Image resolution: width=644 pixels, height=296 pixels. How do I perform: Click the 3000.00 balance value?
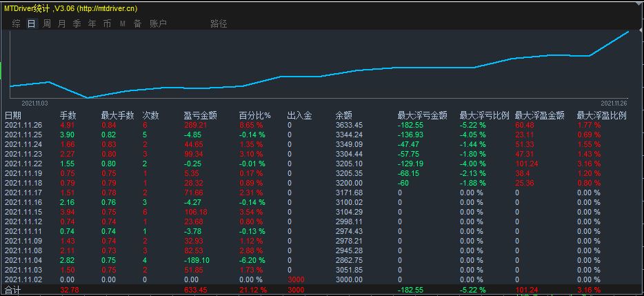350,279
